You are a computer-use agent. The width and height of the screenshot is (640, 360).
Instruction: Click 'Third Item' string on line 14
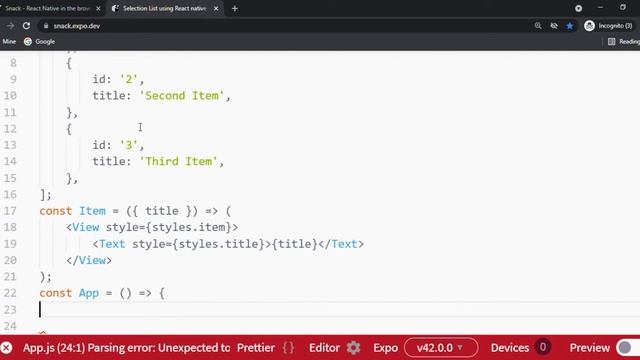(178, 161)
